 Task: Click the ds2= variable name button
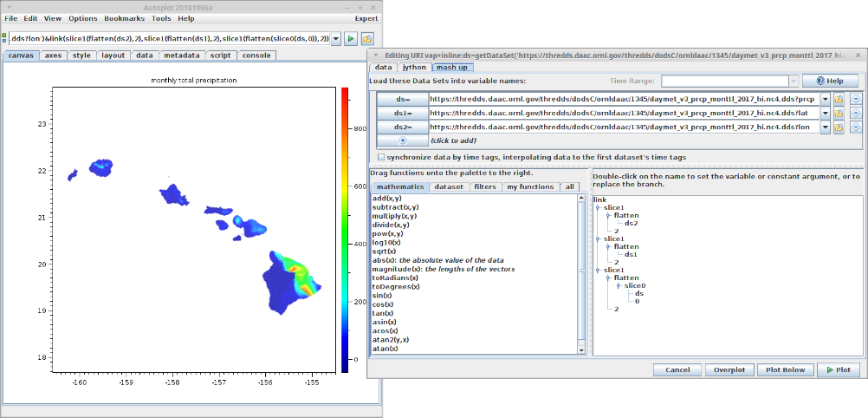[403, 127]
